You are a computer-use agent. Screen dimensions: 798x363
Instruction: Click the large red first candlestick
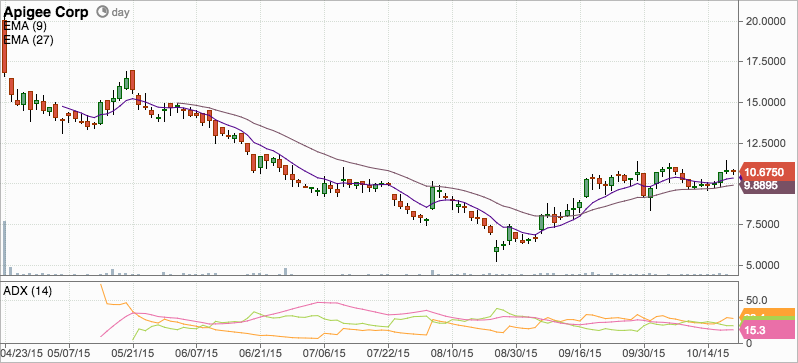click(x=5, y=47)
